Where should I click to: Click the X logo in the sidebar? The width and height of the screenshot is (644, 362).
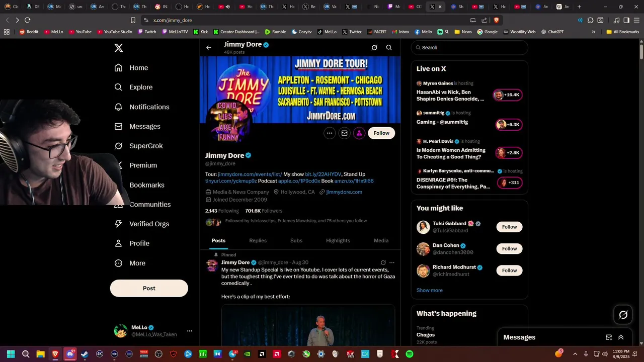point(119,48)
